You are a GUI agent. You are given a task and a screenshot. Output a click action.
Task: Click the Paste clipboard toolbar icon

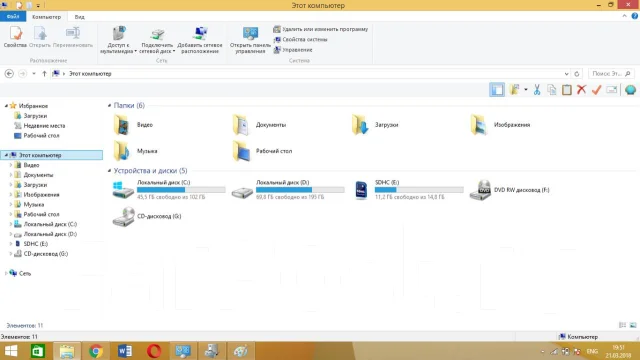pos(567,90)
